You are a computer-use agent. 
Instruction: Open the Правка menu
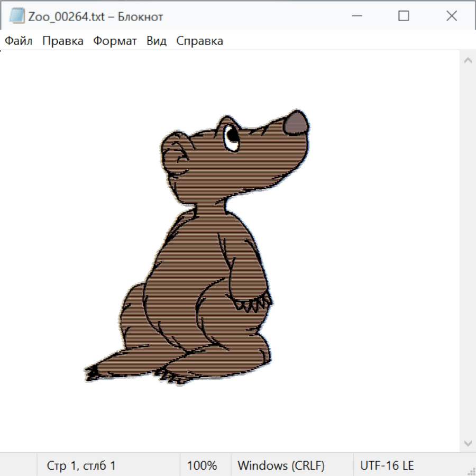(x=63, y=41)
